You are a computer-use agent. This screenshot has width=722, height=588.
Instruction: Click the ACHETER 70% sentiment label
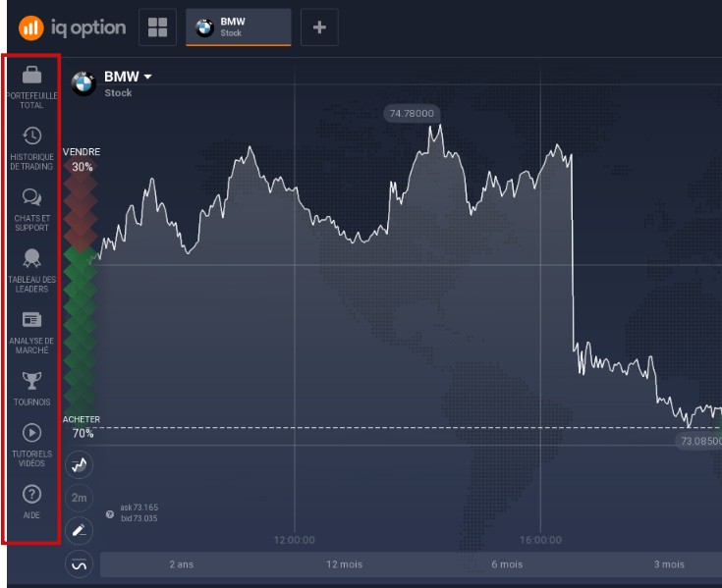(x=82, y=426)
